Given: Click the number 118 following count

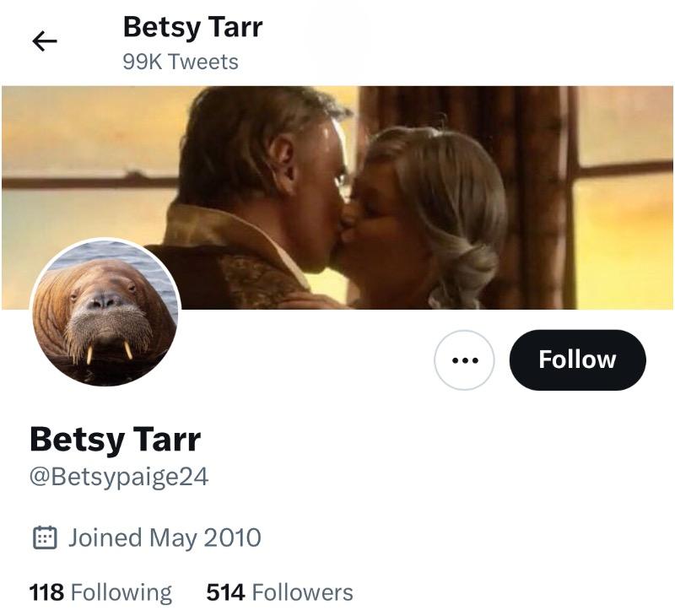Looking at the screenshot, I should [x=46, y=592].
